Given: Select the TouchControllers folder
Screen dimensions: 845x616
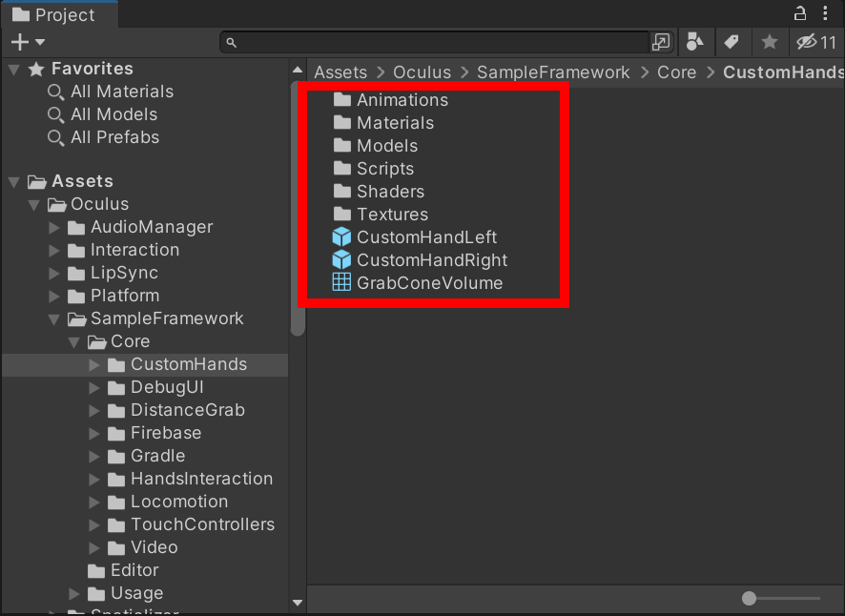Looking at the screenshot, I should [x=192, y=524].
